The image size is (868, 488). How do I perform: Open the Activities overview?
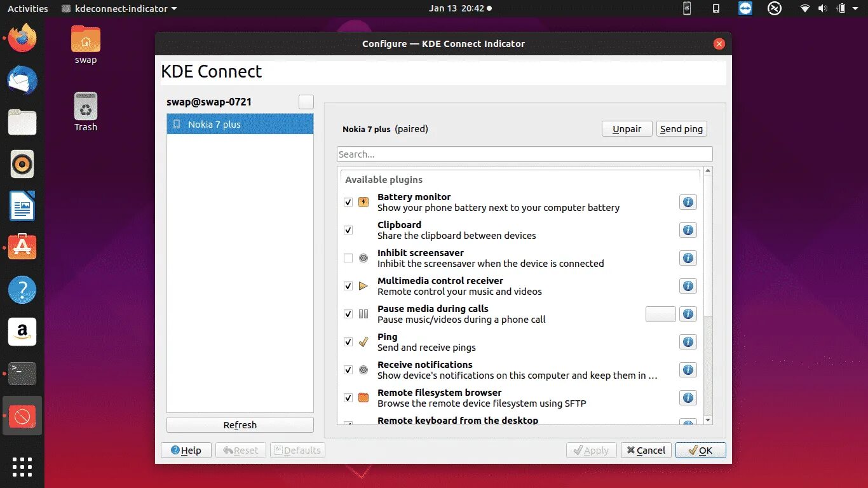pos(28,8)
